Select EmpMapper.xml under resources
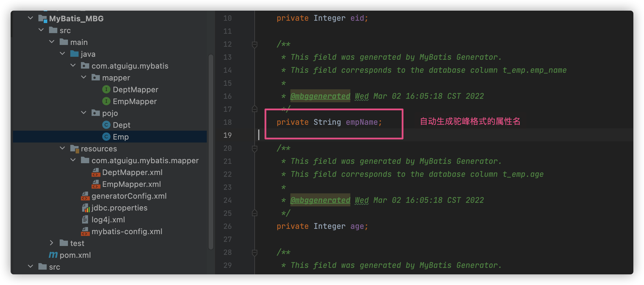 [x=131, y=184]
